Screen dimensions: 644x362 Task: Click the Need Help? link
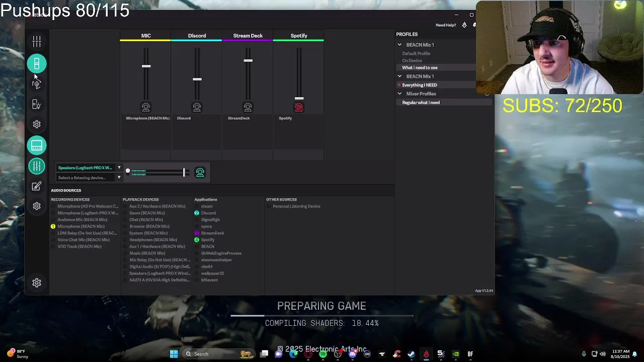(x=446, y=25)
